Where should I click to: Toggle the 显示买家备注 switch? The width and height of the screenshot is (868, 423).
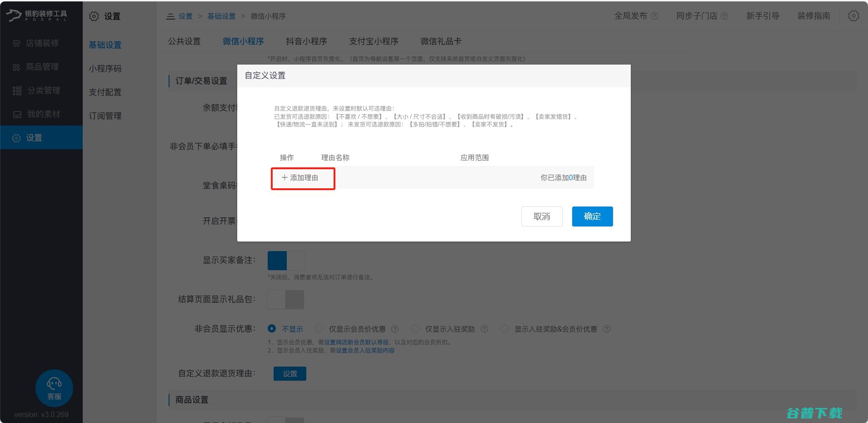[x=286, y=261]
